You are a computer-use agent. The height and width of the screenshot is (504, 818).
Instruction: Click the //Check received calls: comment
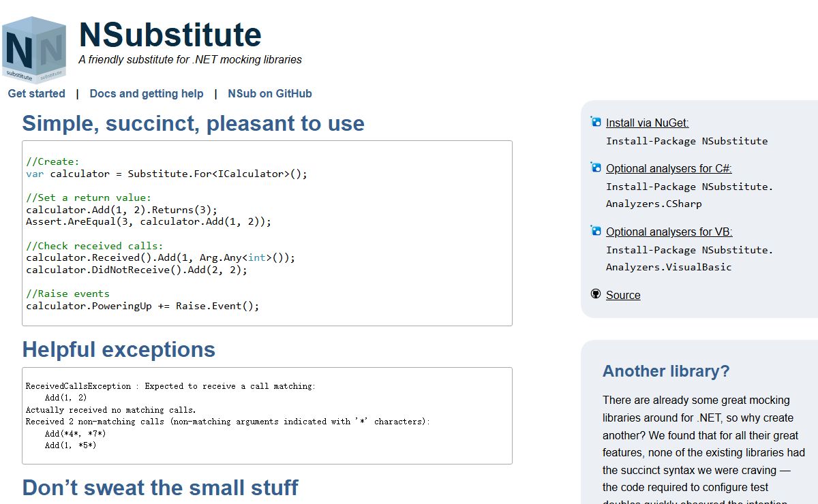tap(95, 245)
